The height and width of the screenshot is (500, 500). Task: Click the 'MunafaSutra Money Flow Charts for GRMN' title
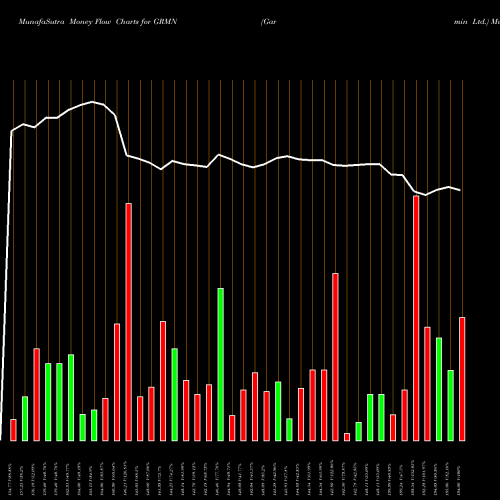98,22
